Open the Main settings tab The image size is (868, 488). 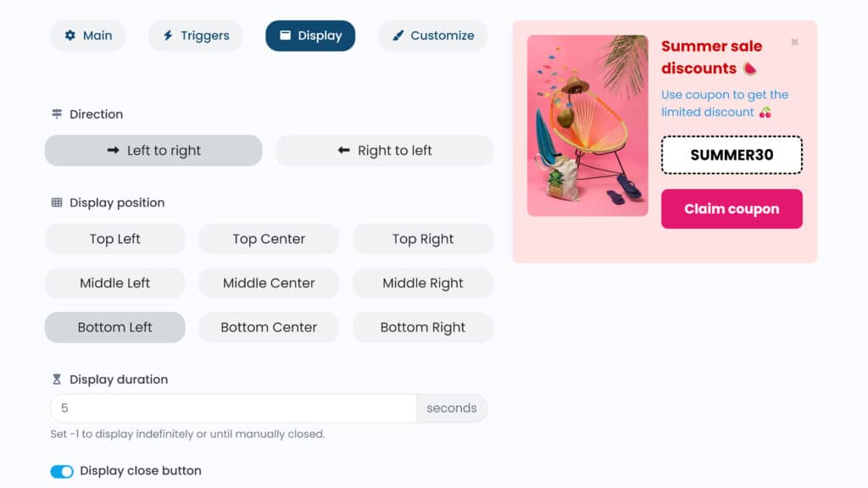pos(87,36)
